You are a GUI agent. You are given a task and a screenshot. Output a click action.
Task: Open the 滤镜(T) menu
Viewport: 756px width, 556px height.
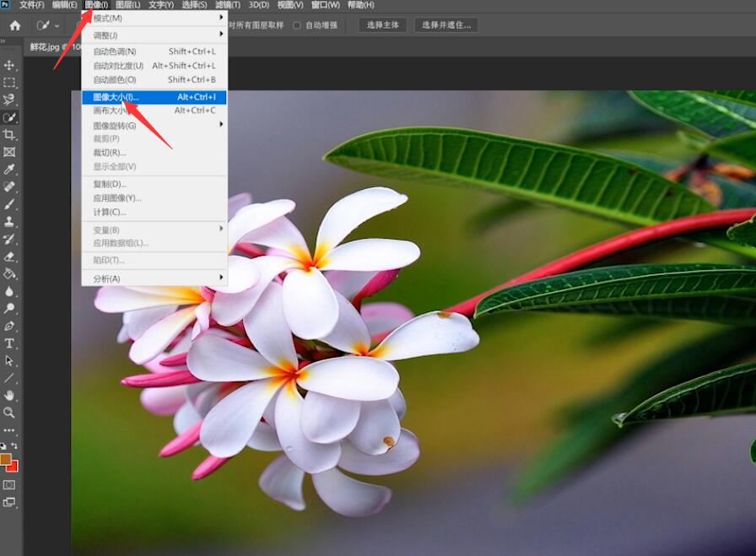coord(228,5)
